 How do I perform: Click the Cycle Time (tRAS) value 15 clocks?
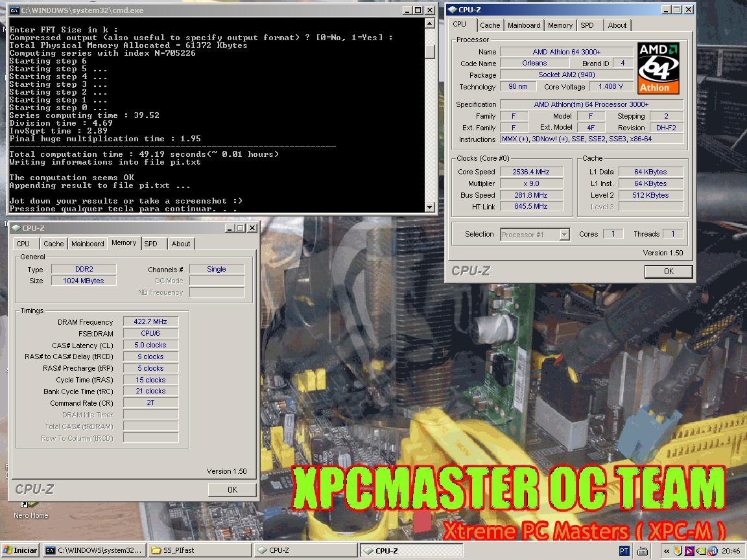(x=150, y=380)
